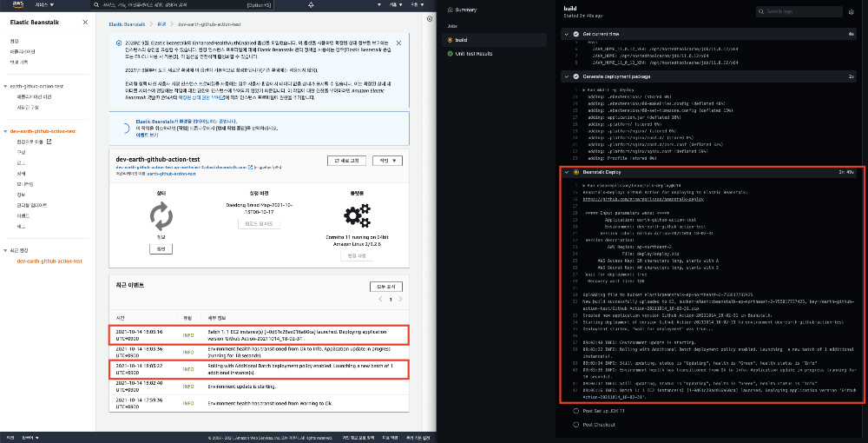Click the change platform version button
The height and width of the screenshot is (443, 868).
tap(357, 256)
